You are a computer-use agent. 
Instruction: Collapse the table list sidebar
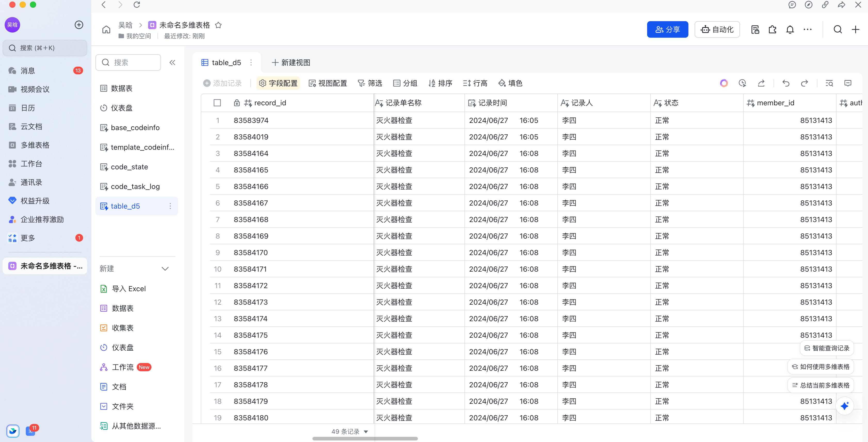(172, 62)
